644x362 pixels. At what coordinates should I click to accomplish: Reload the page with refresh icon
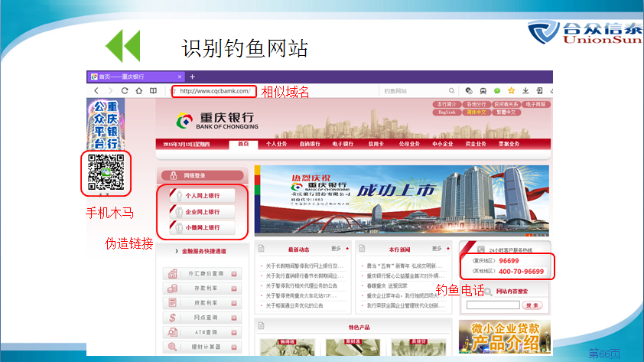click(x=125, y=91)
